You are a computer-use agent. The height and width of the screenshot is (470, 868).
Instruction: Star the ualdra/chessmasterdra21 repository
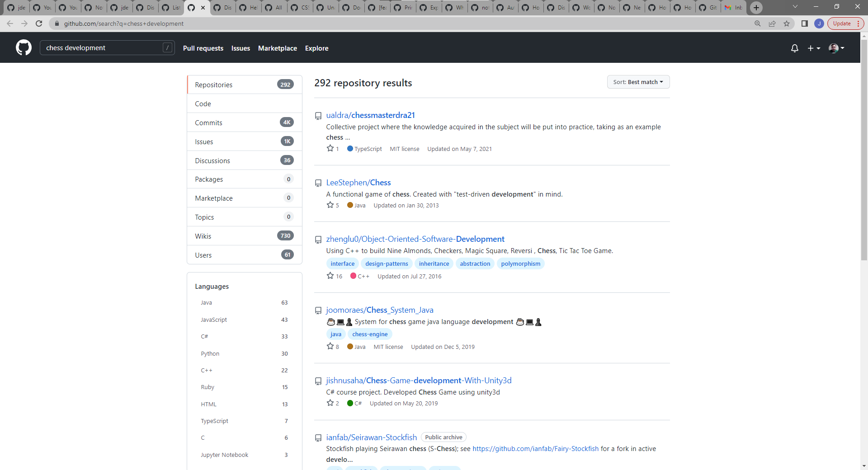pyautogui.click(x=330, y=148)
